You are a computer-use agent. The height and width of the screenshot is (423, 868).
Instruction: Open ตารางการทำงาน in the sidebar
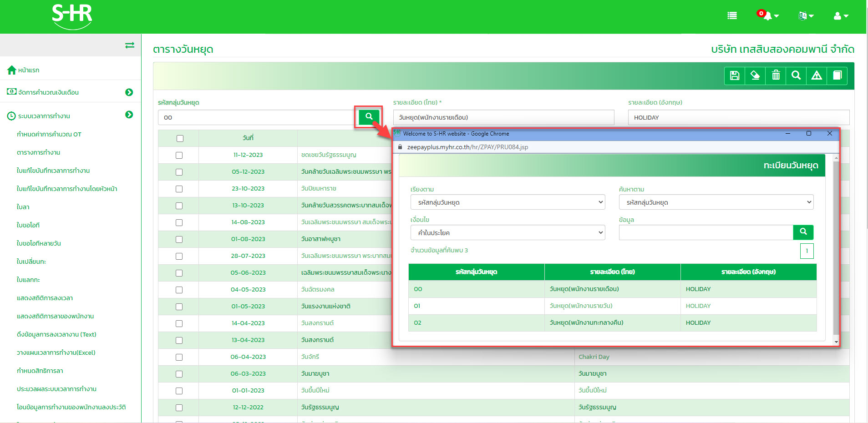click(39, 152)
